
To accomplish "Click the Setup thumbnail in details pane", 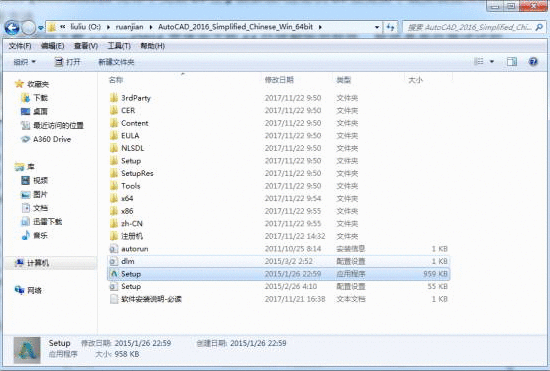I will point(27,350).
